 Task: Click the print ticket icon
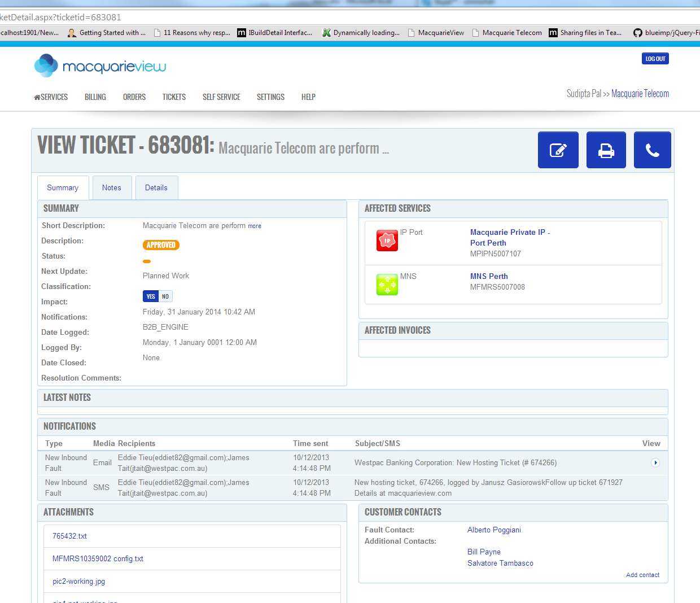point(606,150)
